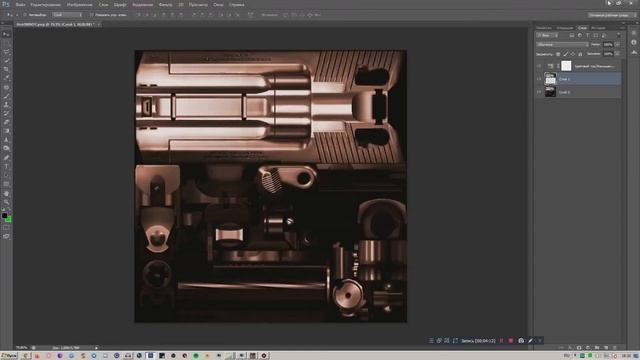Open the fill slider arrow
Image resolution: width=640 pixels, height=360 pixels.
coord(617,53)
